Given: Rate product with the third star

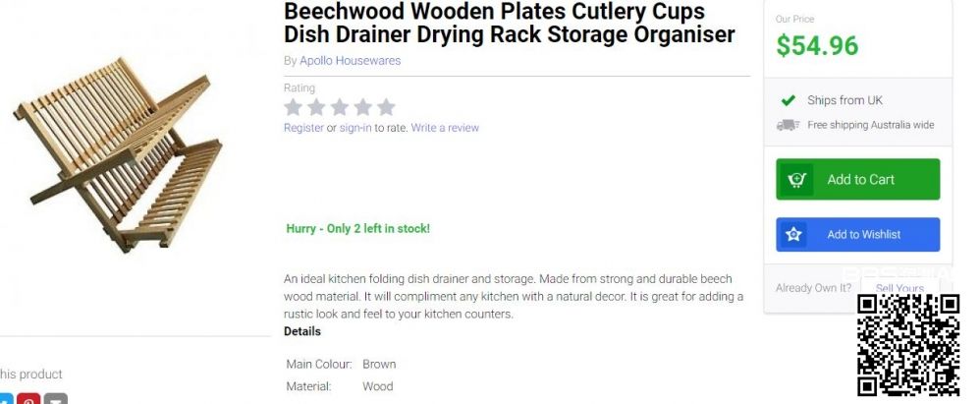Looking at the screenshot, I should pos(340,107).
